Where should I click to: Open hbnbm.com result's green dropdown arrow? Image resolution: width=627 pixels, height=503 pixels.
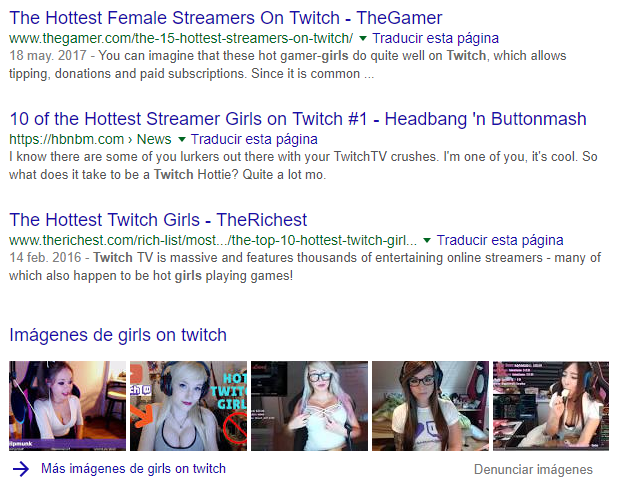click(182, 140)
